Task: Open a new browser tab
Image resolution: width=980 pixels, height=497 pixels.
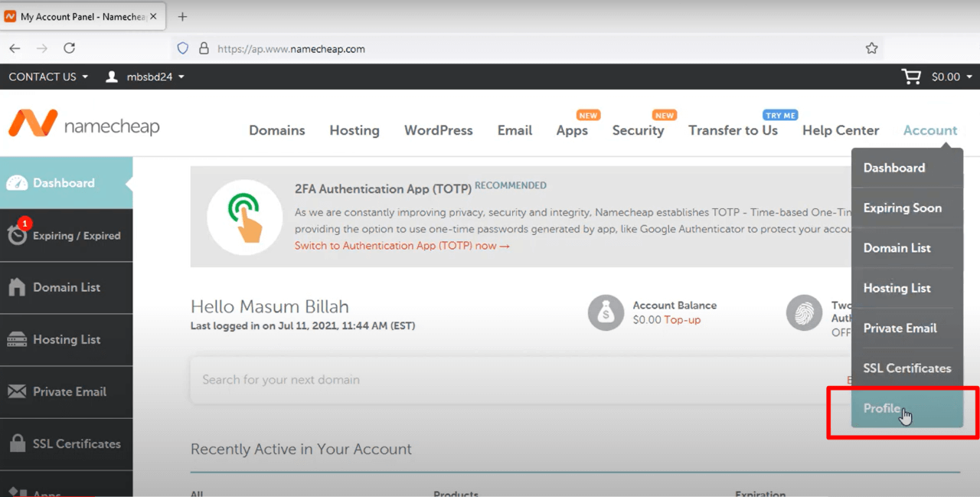Action: [x=182, y=16]
